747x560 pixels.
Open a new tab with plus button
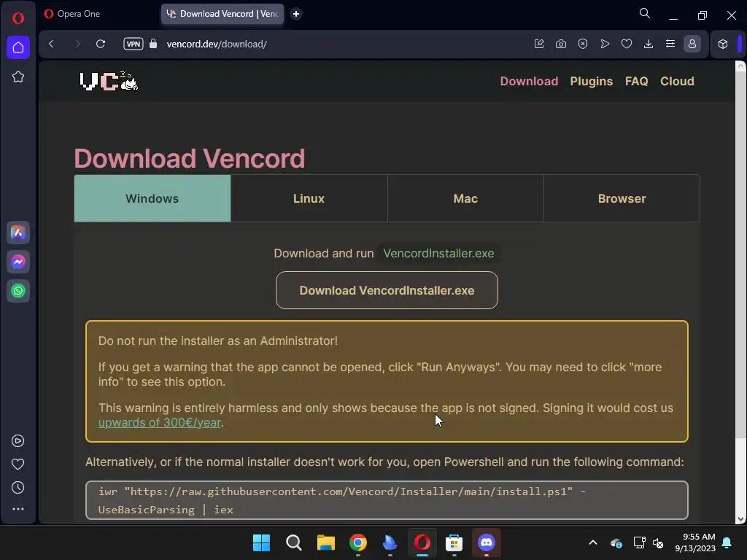[296, 14]
